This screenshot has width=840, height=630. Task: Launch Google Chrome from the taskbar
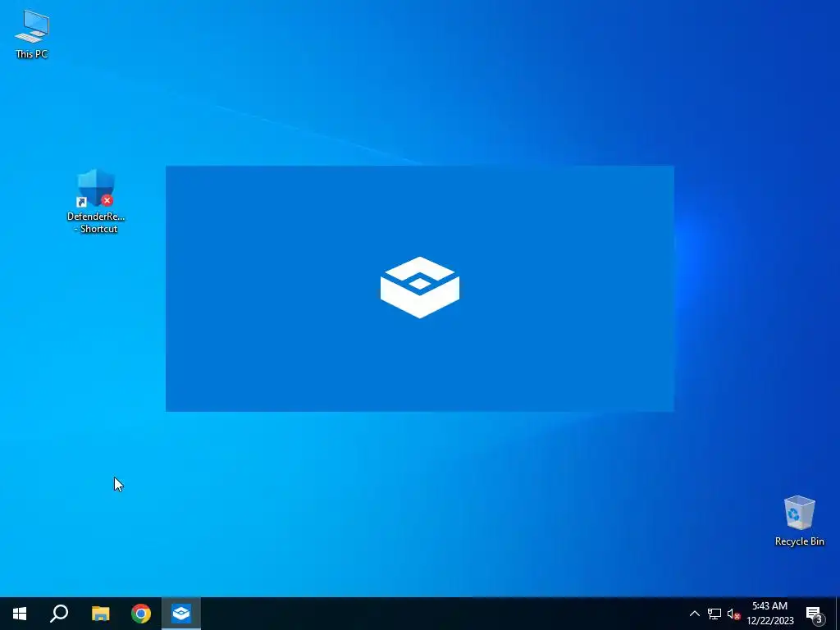[x=141, y=614]
